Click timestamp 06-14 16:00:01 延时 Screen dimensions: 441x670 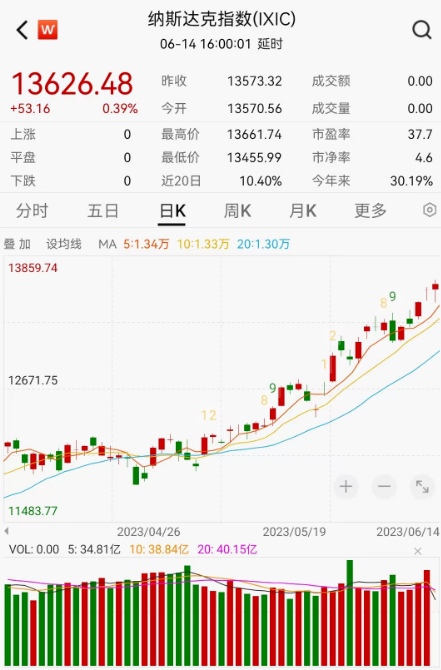tap(221, 44)
